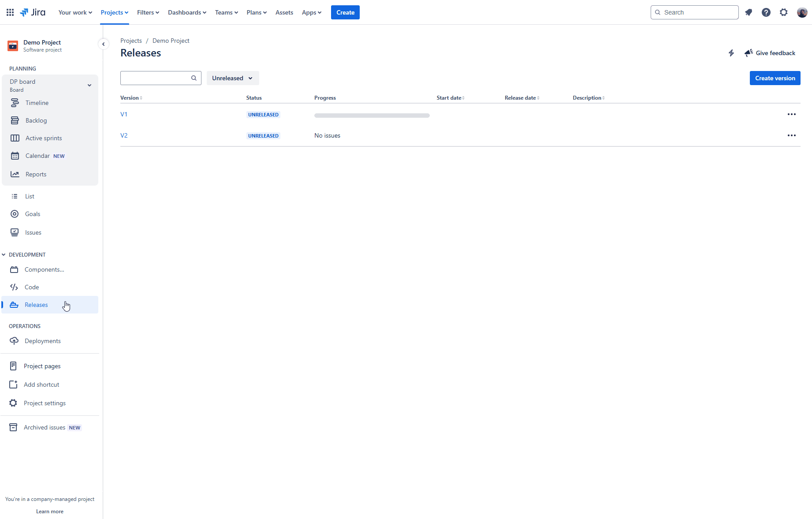Open Project settings from the sidebar
Viewport: 812px width, 519px height.
45,403
